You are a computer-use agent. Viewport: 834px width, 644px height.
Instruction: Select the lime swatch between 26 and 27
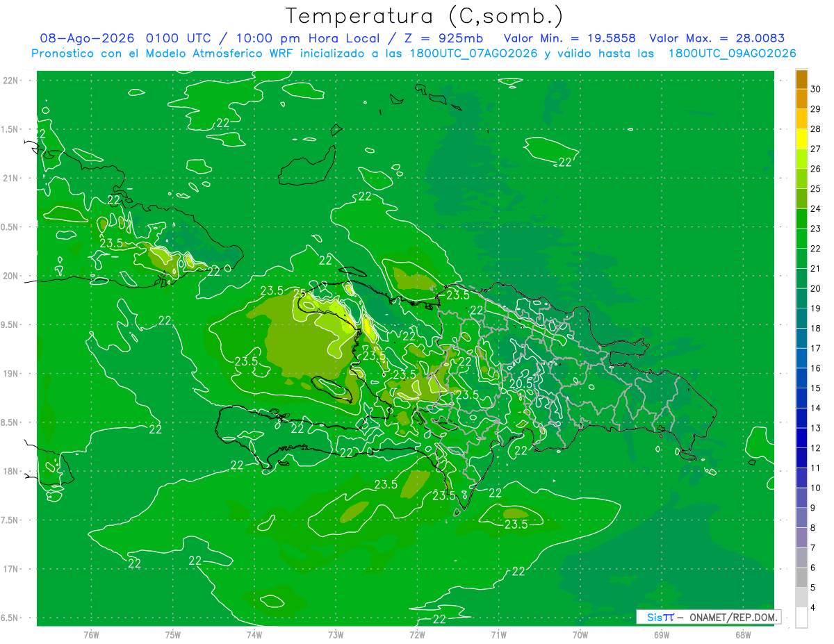tap(801, 158)
